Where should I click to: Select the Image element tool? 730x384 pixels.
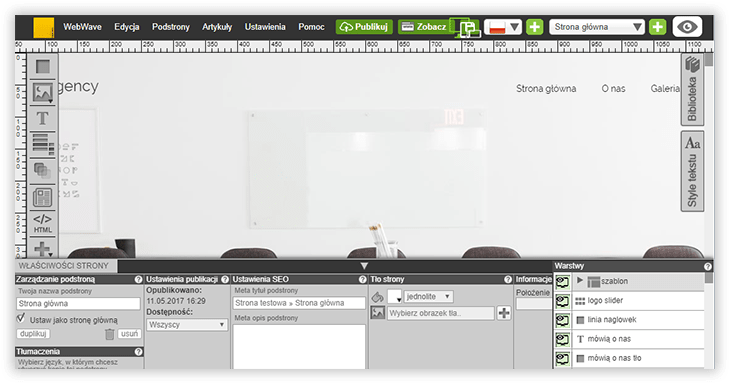42,92
